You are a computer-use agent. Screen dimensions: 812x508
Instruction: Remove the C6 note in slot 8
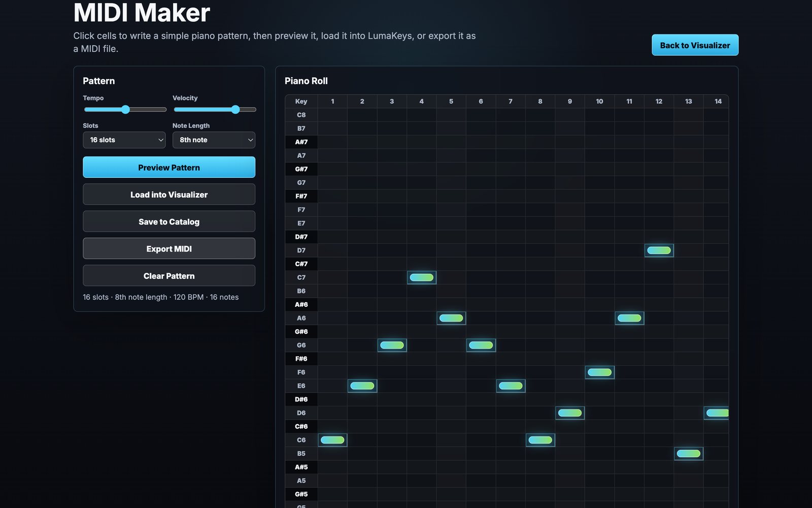pyautogui.click(x=540, y=440)
